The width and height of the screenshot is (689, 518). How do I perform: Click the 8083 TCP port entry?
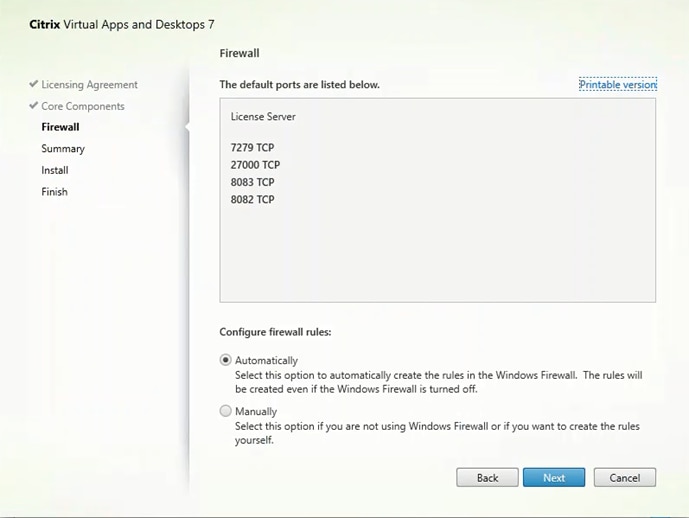point(252,182)
